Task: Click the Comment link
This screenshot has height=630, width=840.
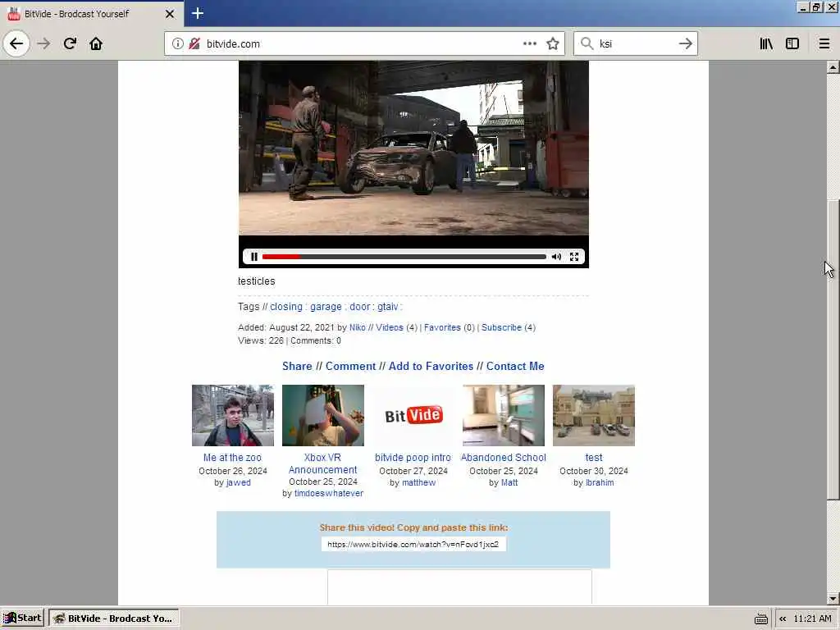Action: (350, 366)
